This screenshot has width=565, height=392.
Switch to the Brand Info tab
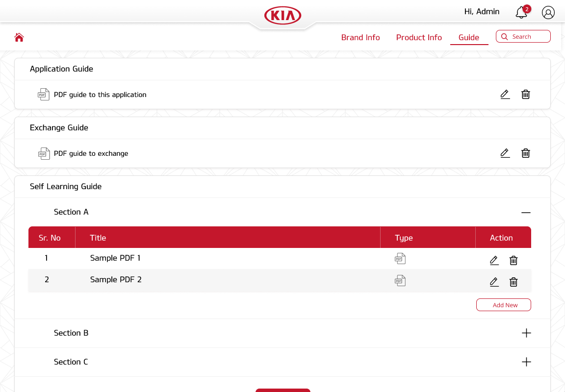360,38
